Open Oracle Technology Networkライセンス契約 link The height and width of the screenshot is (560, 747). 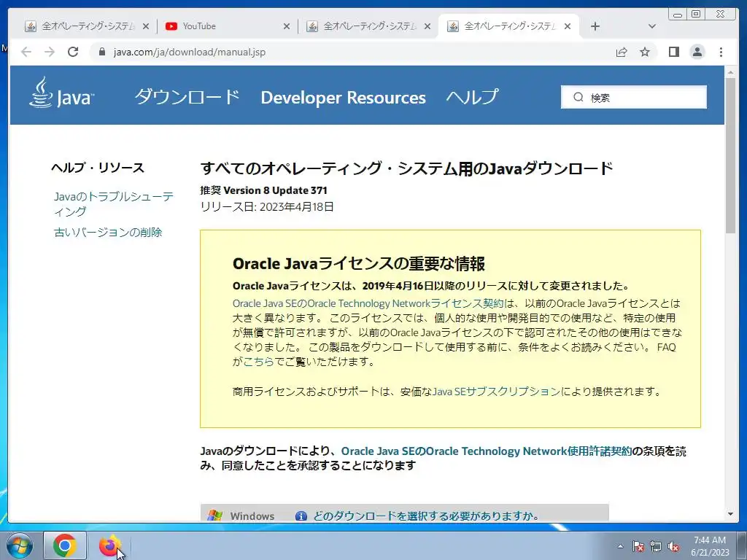368,303
